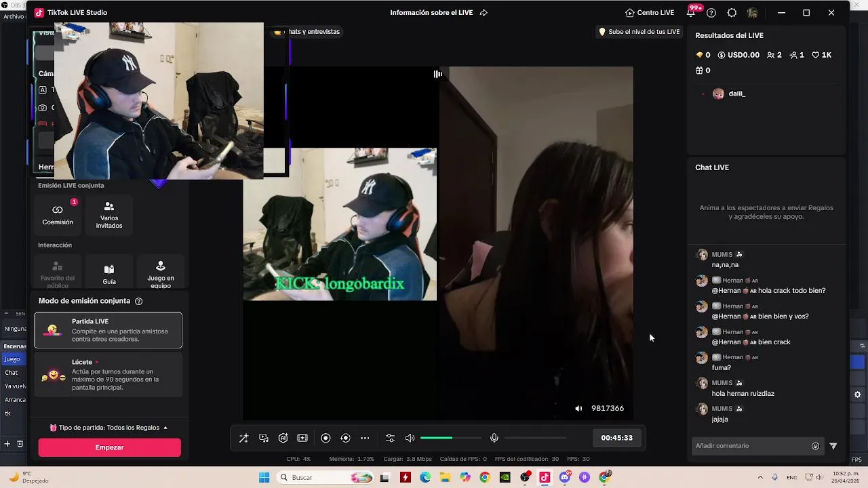Click the likes heart stat 1K
This screenshot has height=488, width=868.
821,55
